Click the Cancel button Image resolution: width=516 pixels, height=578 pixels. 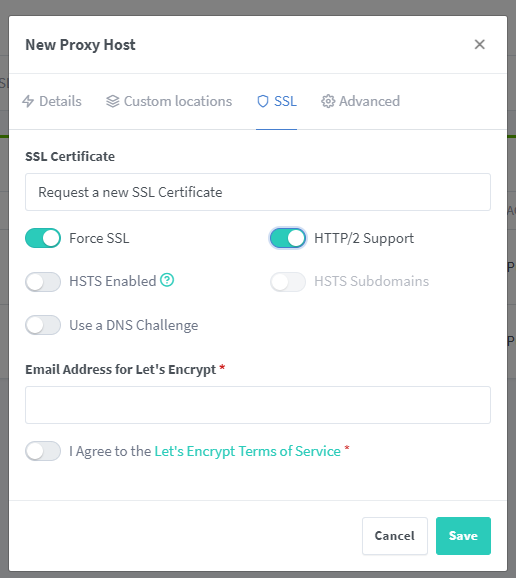pos(395,536)
